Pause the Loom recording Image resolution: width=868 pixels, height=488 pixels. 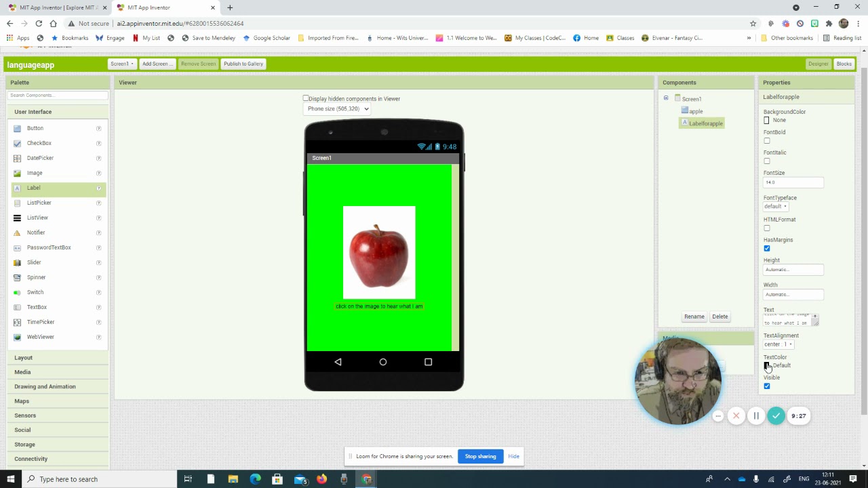pos(756,416)
